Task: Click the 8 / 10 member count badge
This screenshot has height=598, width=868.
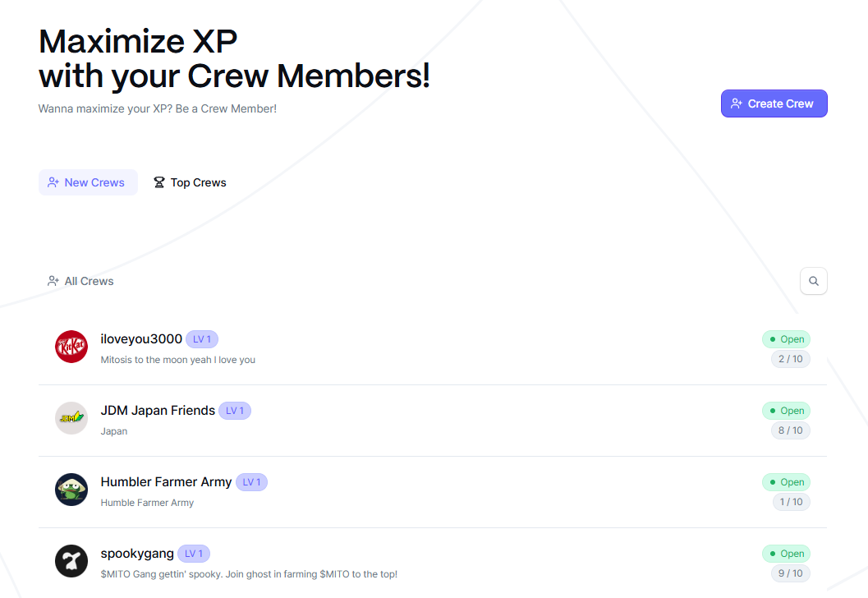Action: 790,430
